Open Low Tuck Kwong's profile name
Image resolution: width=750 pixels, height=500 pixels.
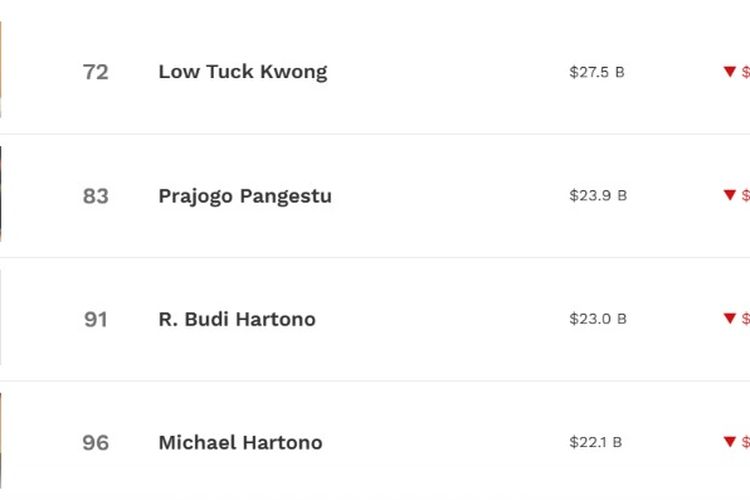click(x=242, y=72)
